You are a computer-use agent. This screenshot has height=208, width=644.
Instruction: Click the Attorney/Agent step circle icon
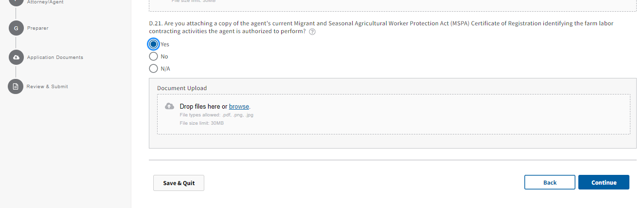click(x=16, y=2)
